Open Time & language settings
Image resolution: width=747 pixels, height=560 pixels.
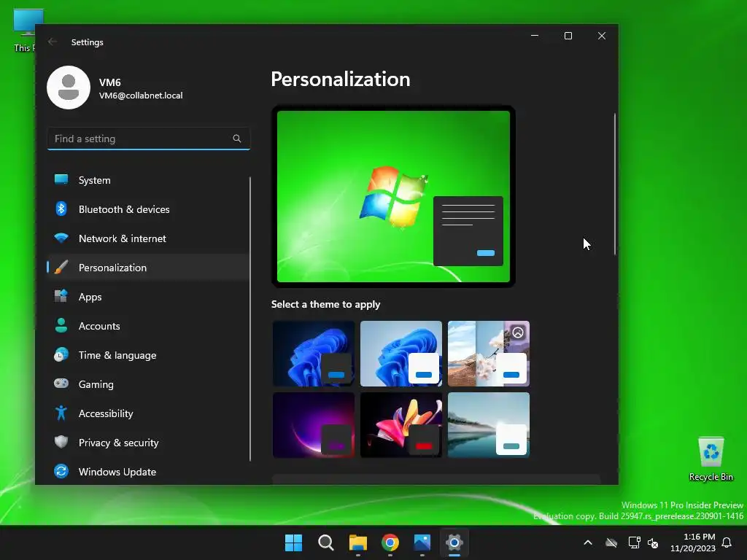click(148, 355)
